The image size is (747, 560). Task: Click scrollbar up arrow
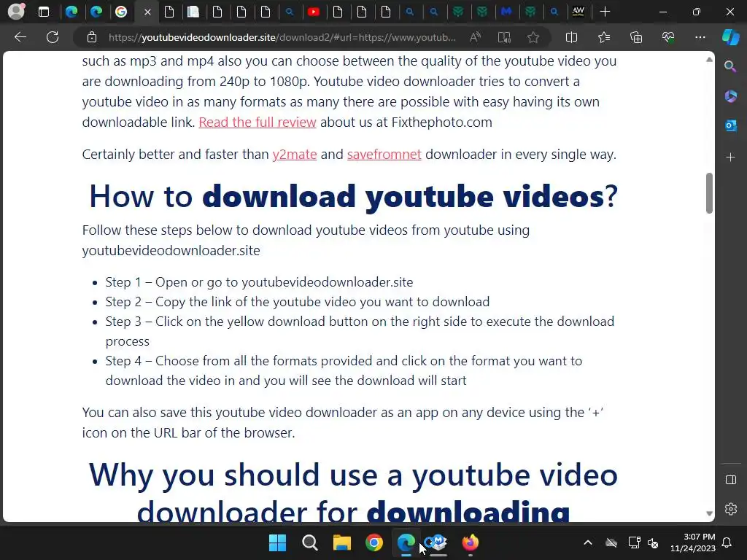click(x=709, y=60)
